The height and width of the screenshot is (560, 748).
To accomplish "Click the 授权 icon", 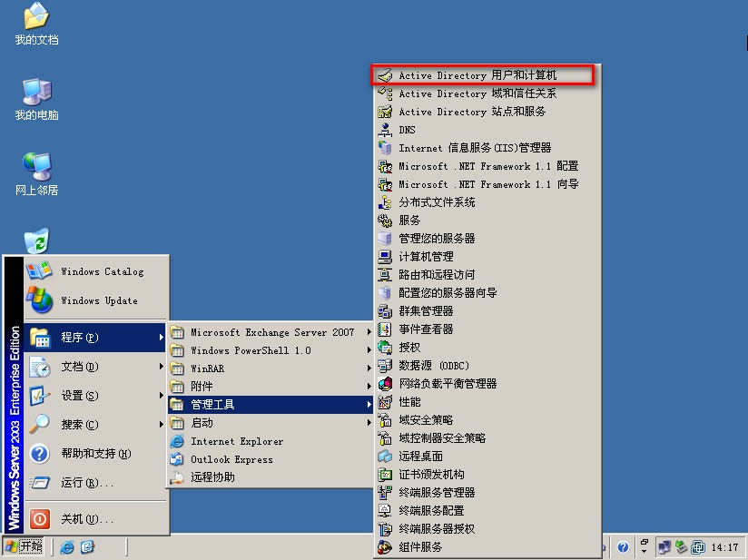I will pos(385,348).
